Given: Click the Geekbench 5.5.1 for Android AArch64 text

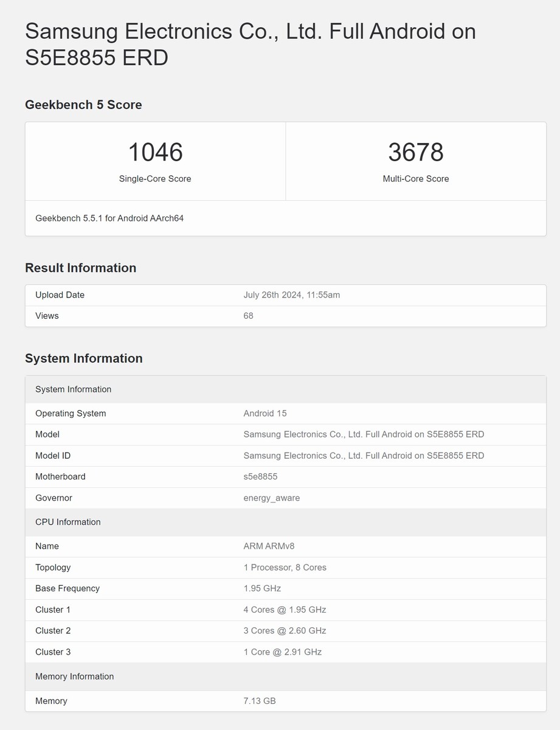Looking at the screenshot, I should tap(109, 218).
